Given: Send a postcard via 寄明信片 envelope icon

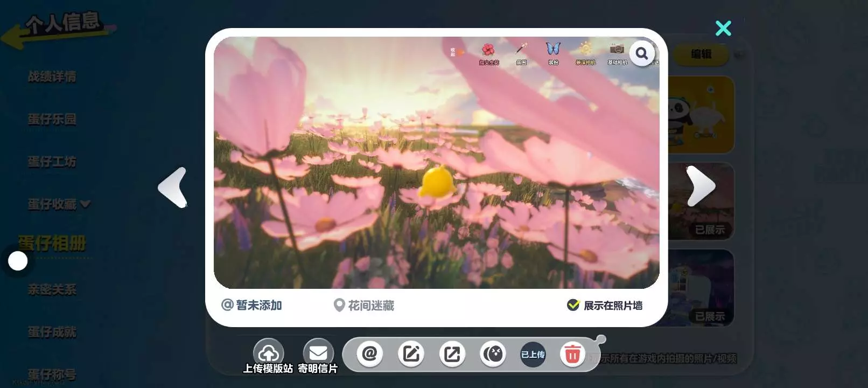Looking at the screenshot, I should [x=318, y=353].
